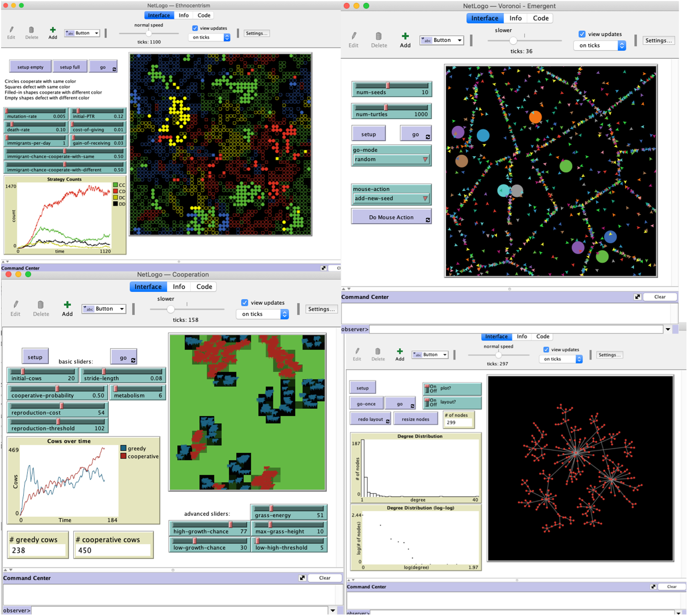
Task: Click Edit pencil icon in Ethnocentrism window
Action: 12,30
